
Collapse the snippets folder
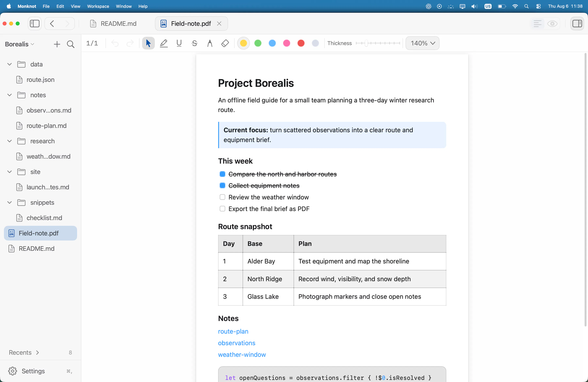[9, 203]
